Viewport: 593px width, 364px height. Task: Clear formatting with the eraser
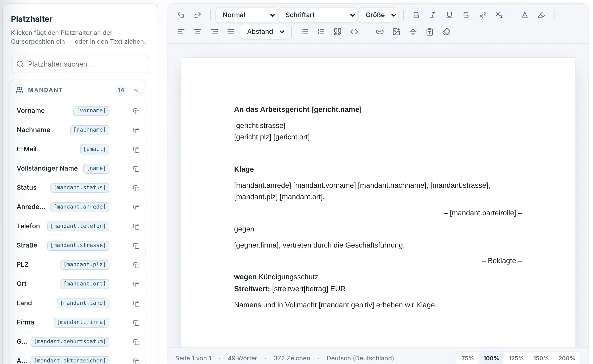pyautogui.click(x=446, y=32)
